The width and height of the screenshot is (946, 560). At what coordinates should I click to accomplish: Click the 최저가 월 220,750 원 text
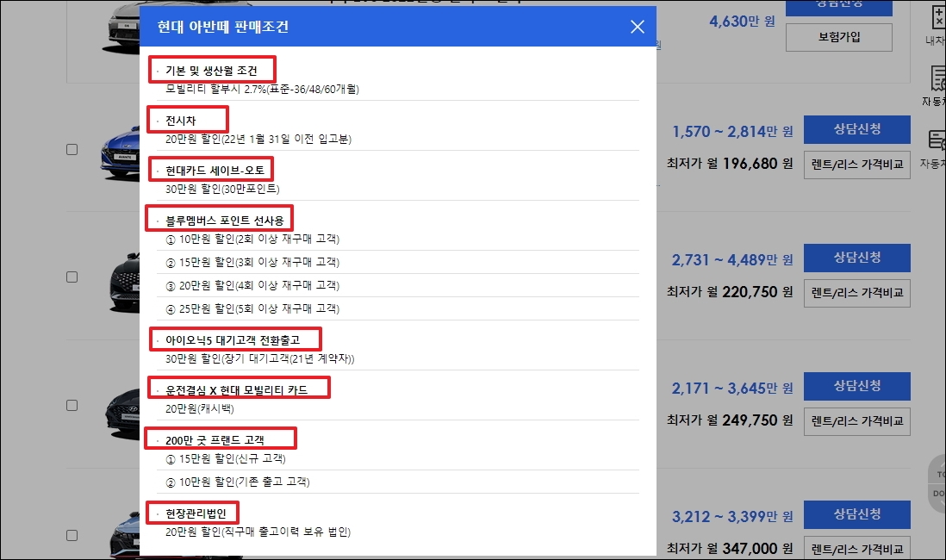pyautogui.click(x=730, y=292)
